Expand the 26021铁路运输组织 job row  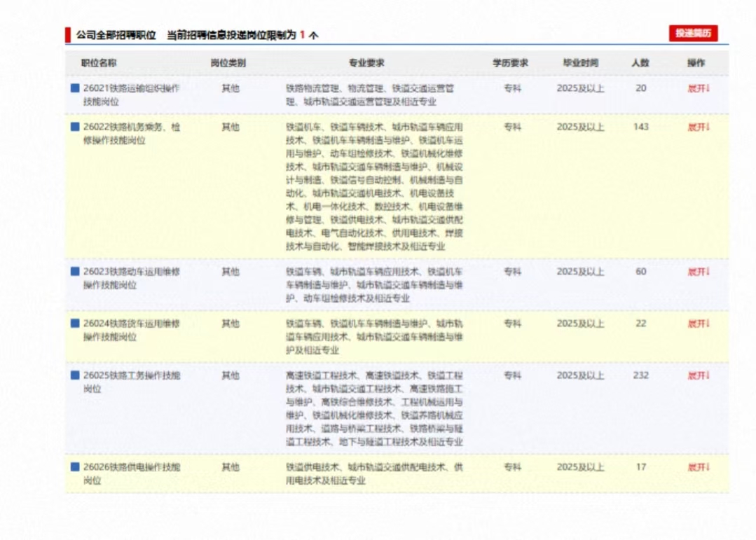point(699,88)
